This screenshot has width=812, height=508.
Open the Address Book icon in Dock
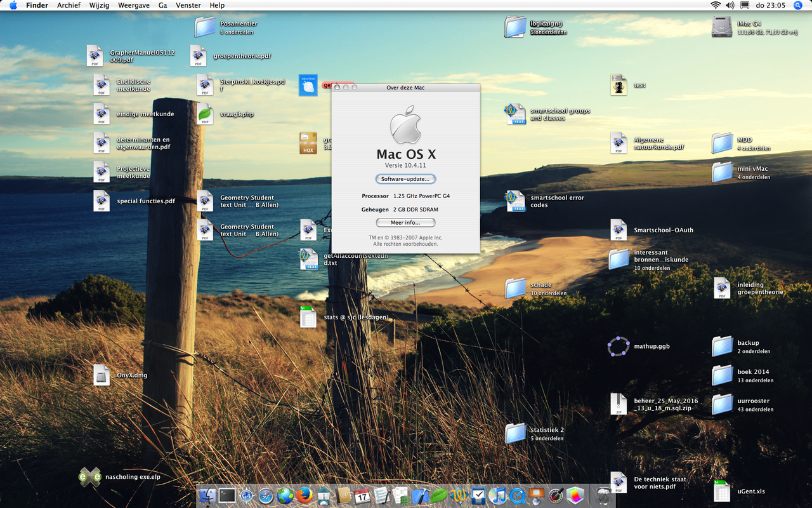[x=344, y=495]
